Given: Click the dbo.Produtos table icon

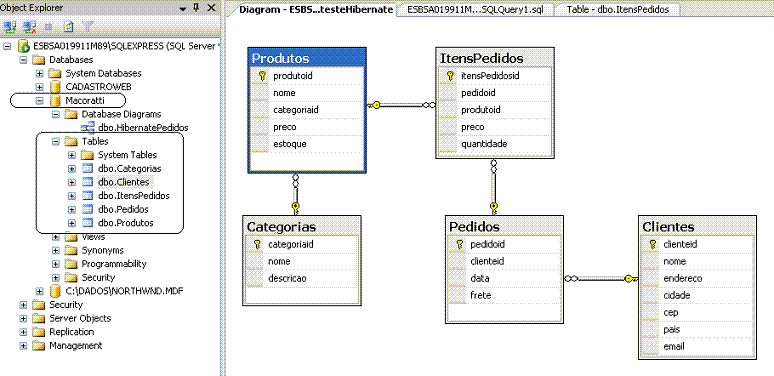Looking at the screenshot, I should 87,223.
